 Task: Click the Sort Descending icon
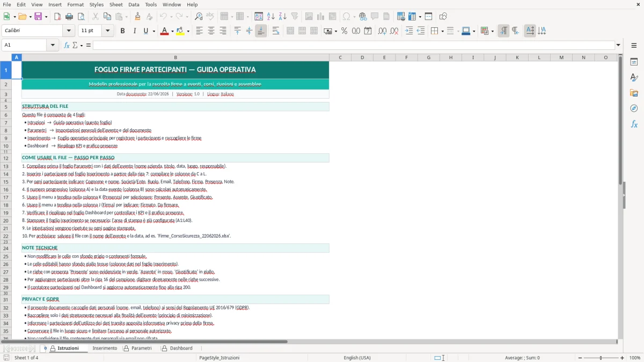coord(283,17)
